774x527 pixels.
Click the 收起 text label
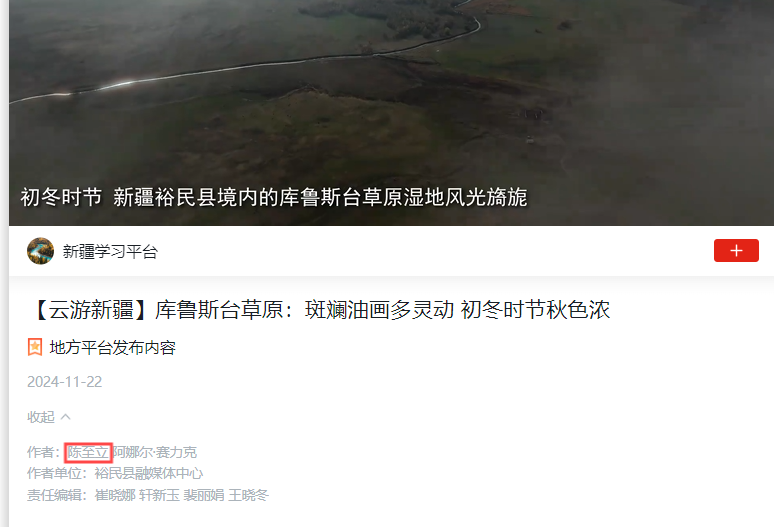coord(41,417)
